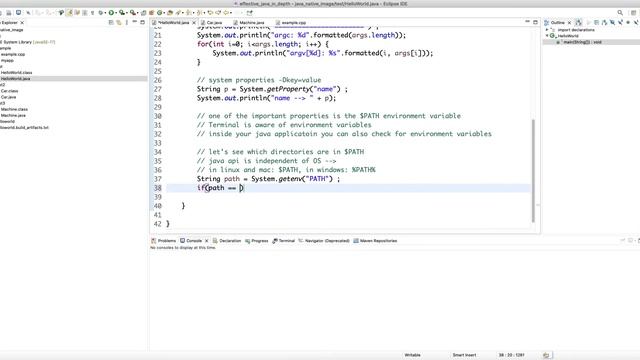Select Machine.java in Package Explorer
The height and width of the screenshot is (360, 640).
click(13, 115)
